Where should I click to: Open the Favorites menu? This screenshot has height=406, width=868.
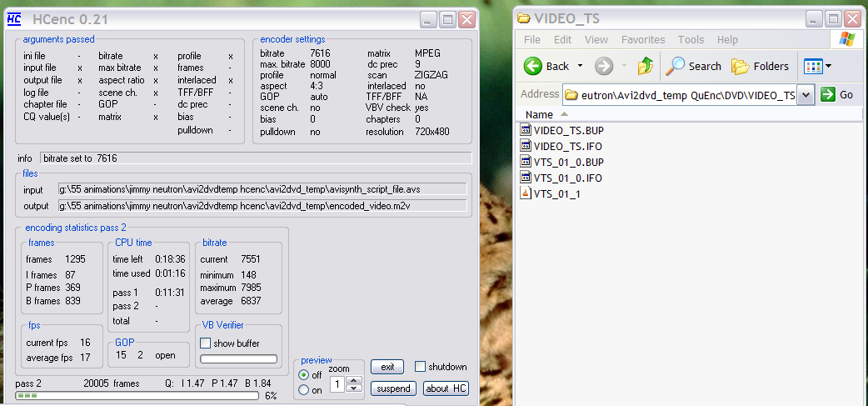click(643, 40)
